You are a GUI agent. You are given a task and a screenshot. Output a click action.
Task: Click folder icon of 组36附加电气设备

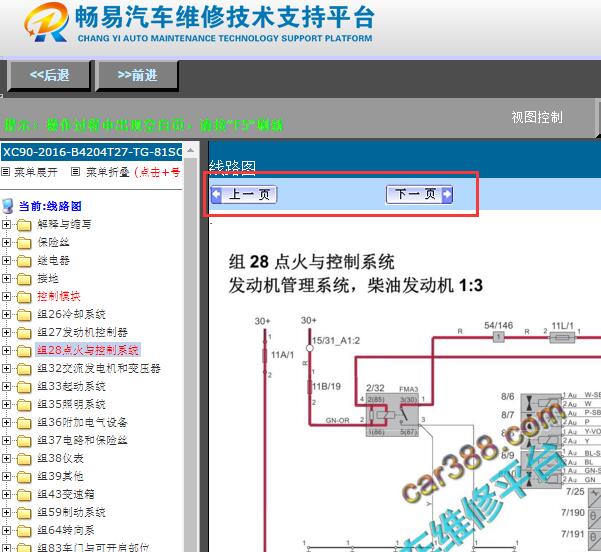[24, 423]
